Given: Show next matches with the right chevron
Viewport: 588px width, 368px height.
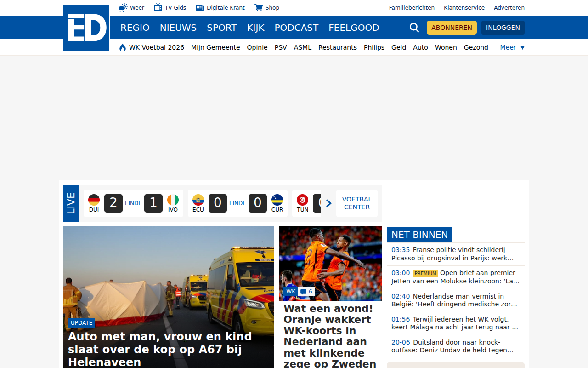Looking at the screenshot, I should pyautogui.click(x=328, y=203).
